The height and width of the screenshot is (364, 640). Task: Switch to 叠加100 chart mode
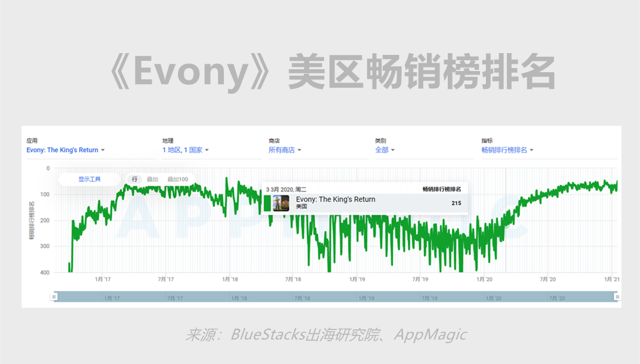point(177,179)
